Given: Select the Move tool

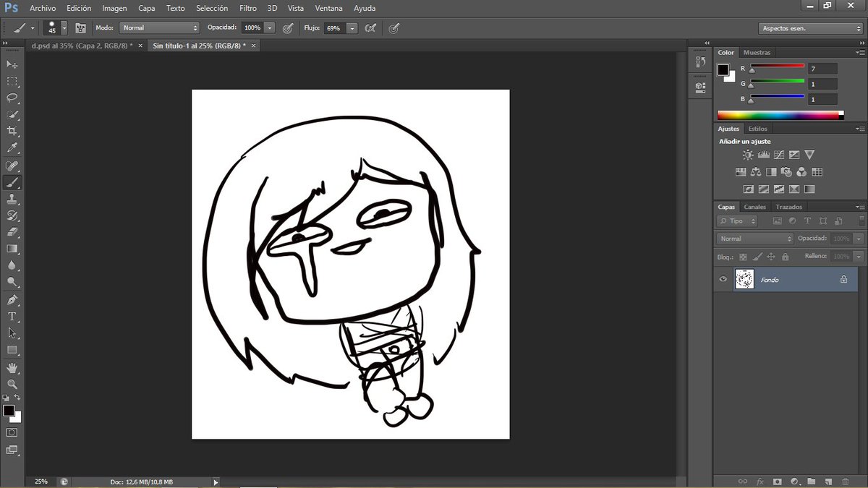Looking at the screenshot, I should [12, 64].
